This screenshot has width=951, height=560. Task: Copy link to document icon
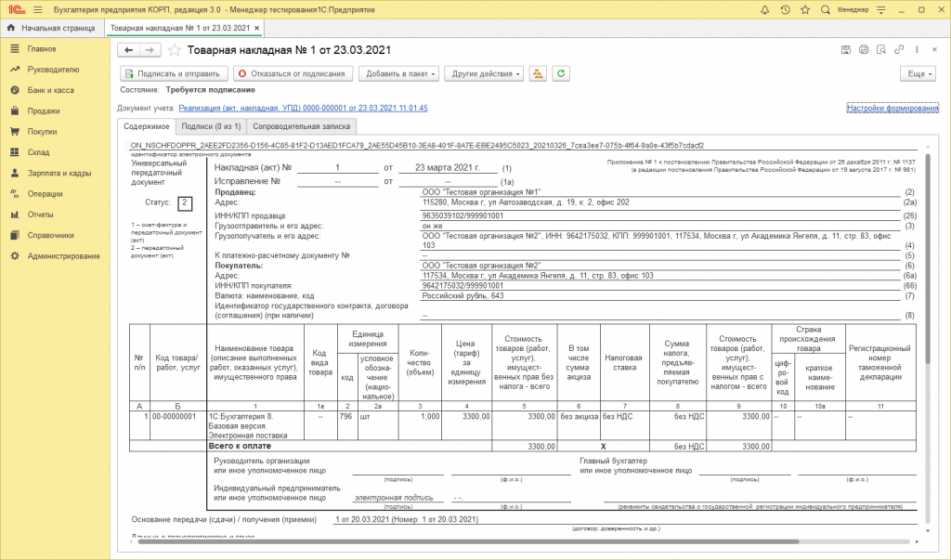pyautogui.click(x=899, y=50)
